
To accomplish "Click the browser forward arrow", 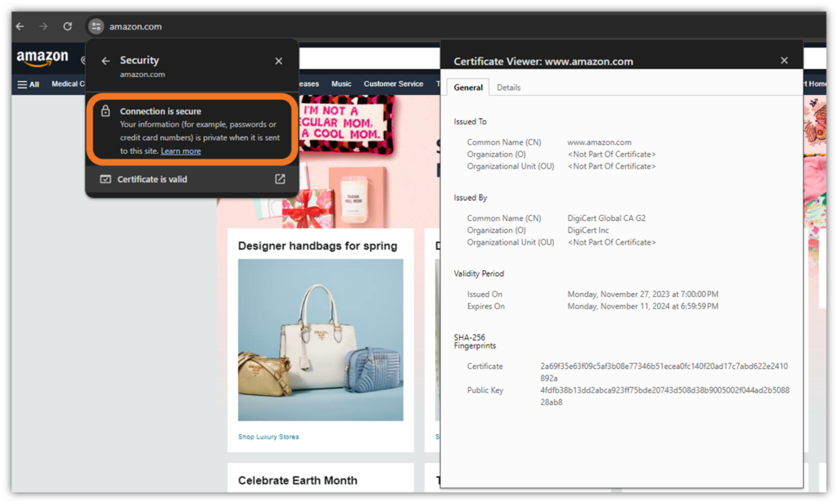I will click(x=43, y=26).
